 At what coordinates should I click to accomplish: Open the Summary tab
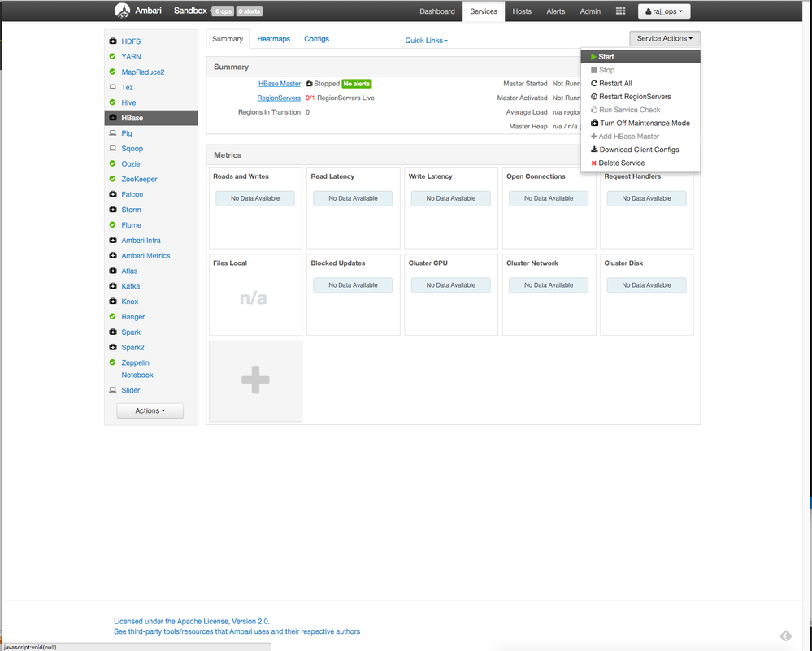(228, 39)
